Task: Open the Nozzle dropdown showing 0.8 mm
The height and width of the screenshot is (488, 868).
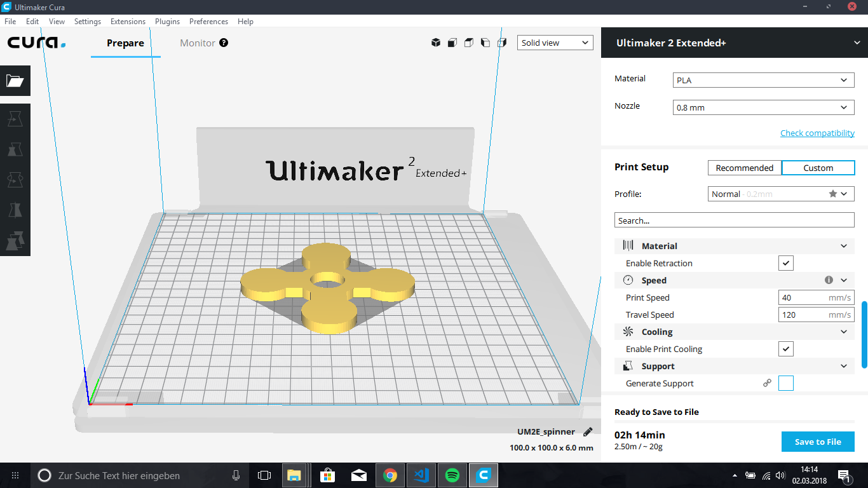Action: pos(763,107)
